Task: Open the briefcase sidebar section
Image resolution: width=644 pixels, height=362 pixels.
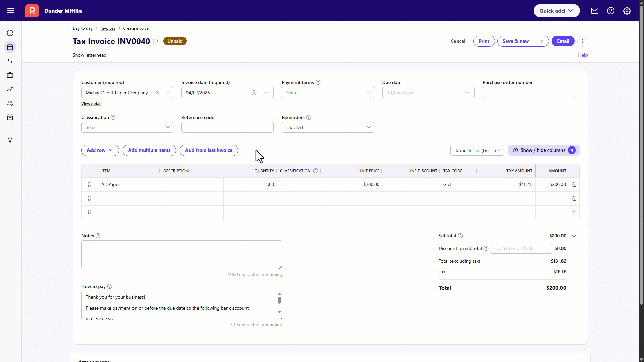Action: (x=10, y=75)
